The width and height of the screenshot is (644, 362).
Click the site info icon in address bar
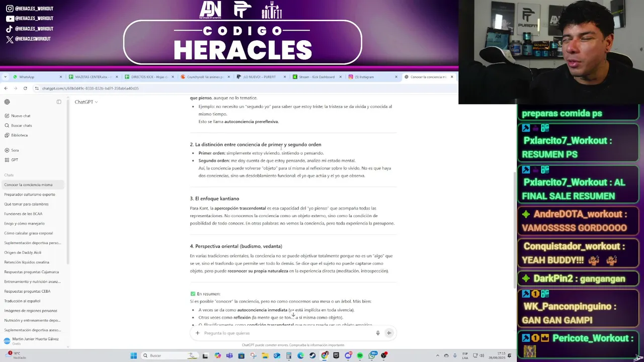pyautogui.click(x=37, y=88)
